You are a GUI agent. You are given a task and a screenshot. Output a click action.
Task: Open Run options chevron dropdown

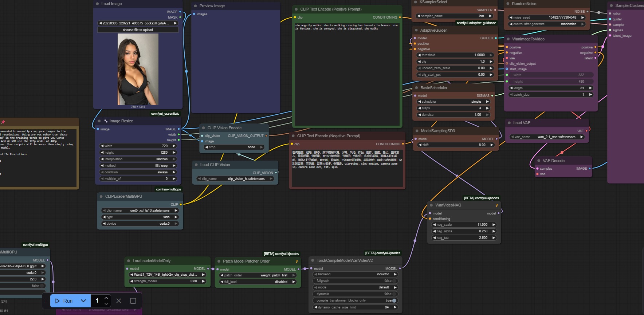(x=83, y=301)
